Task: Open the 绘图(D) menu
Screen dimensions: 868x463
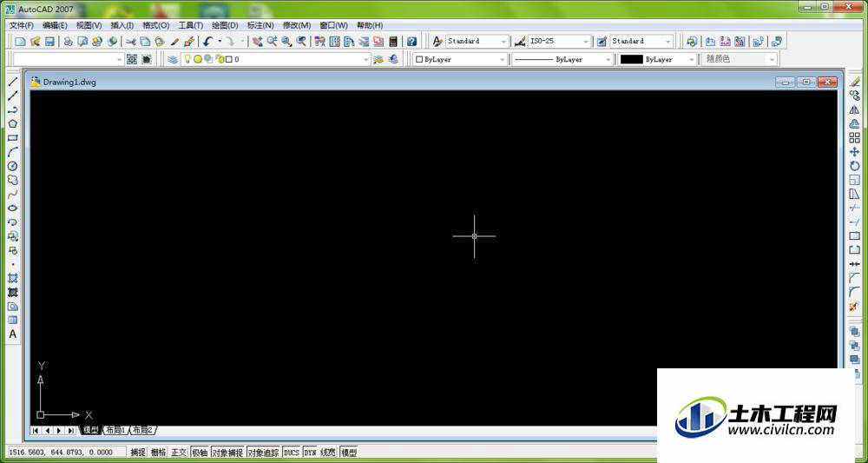Action: pyautogui.click(x=225, y=25)
